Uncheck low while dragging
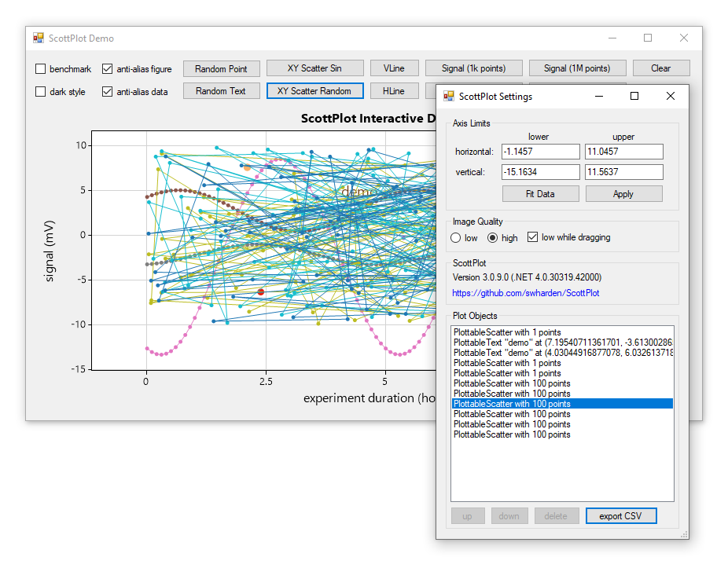This screenshot has height=568, width=728. pyautogui.click(x=532, y=236)
